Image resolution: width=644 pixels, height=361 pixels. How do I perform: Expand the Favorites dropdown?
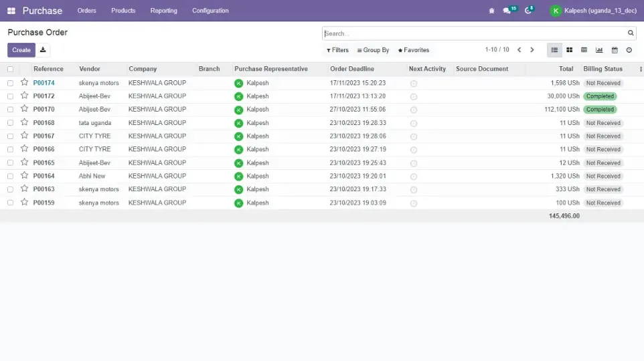[413, 50]
